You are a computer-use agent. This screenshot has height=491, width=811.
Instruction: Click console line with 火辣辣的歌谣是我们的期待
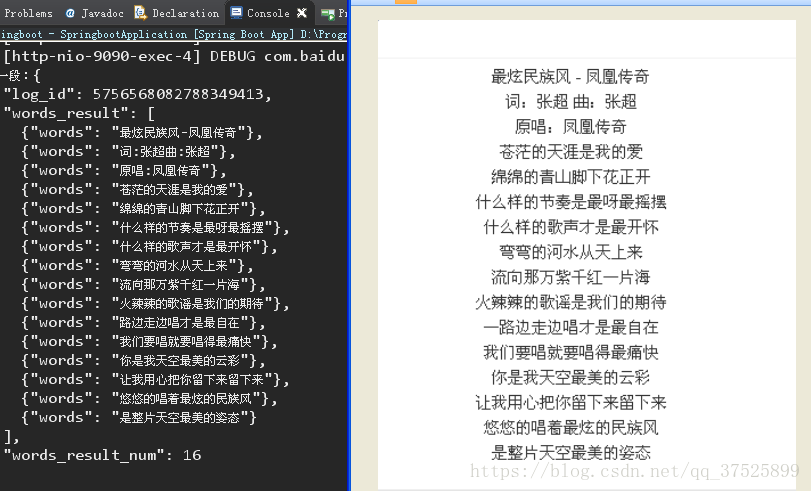click(155, 304)
